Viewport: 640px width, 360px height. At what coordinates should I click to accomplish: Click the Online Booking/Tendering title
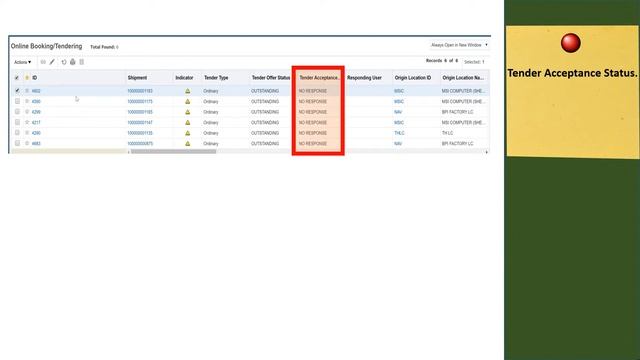pyautogui.click(x=46, y=46)
